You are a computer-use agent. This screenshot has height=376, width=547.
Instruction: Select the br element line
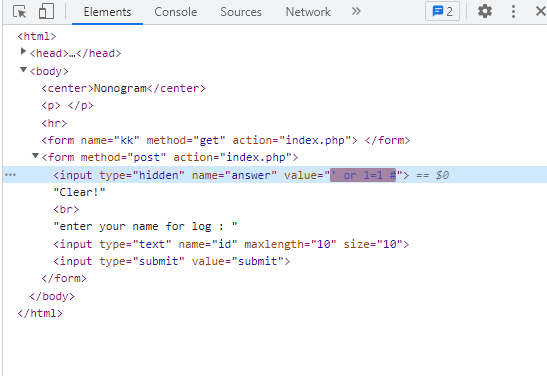66,209
